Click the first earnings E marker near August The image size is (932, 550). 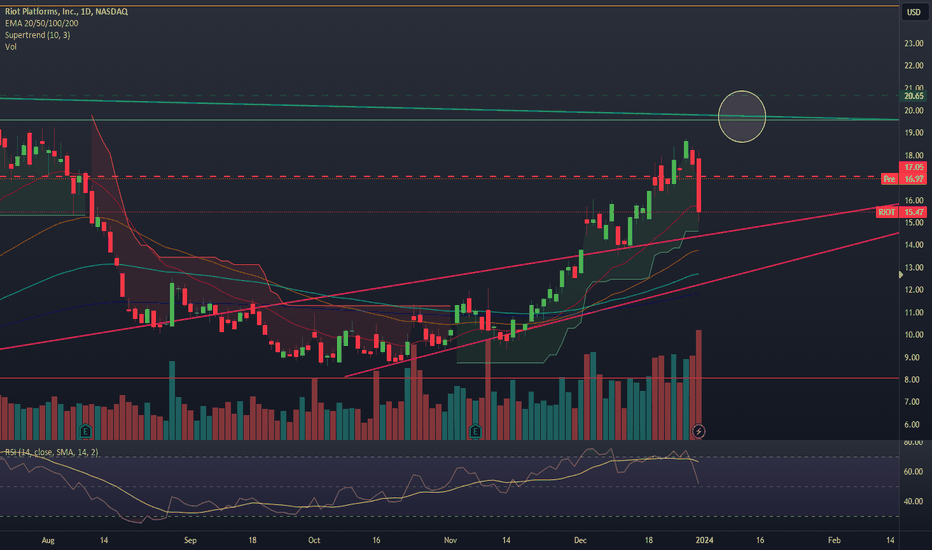(86, 431)
